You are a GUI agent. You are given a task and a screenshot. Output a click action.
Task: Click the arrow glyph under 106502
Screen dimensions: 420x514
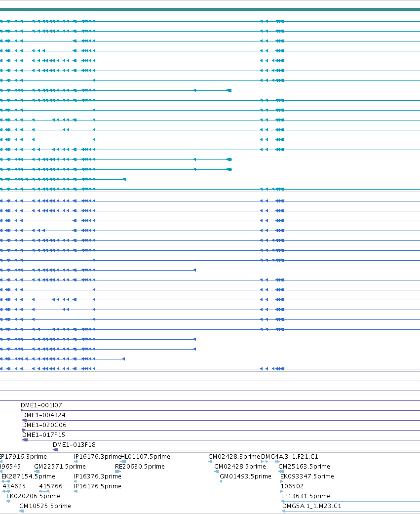(282, 491)
